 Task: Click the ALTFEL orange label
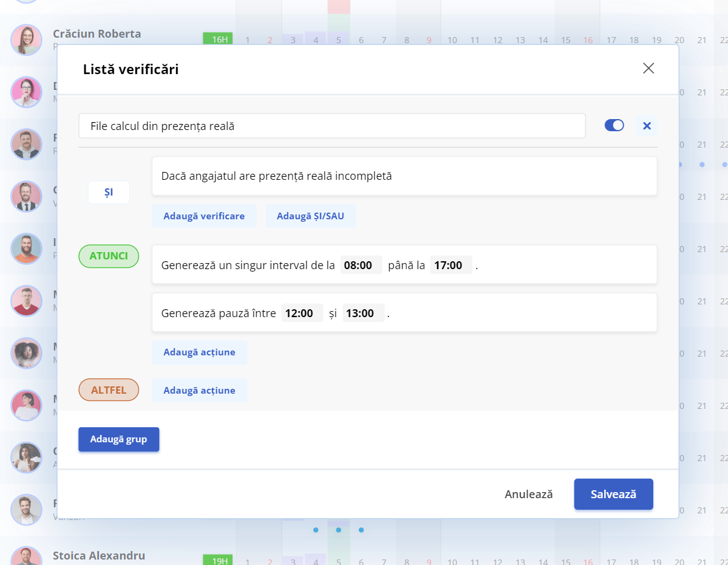pos(109,390)
